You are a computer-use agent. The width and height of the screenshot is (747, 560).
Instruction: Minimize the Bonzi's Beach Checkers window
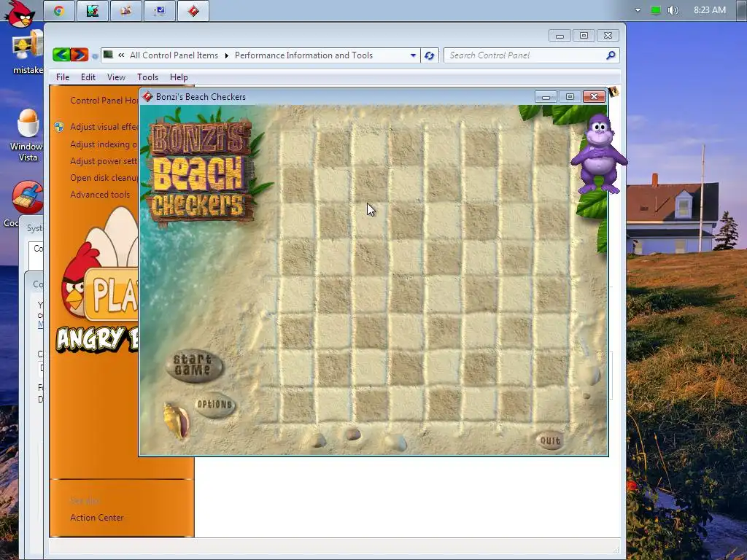[546, 97]
